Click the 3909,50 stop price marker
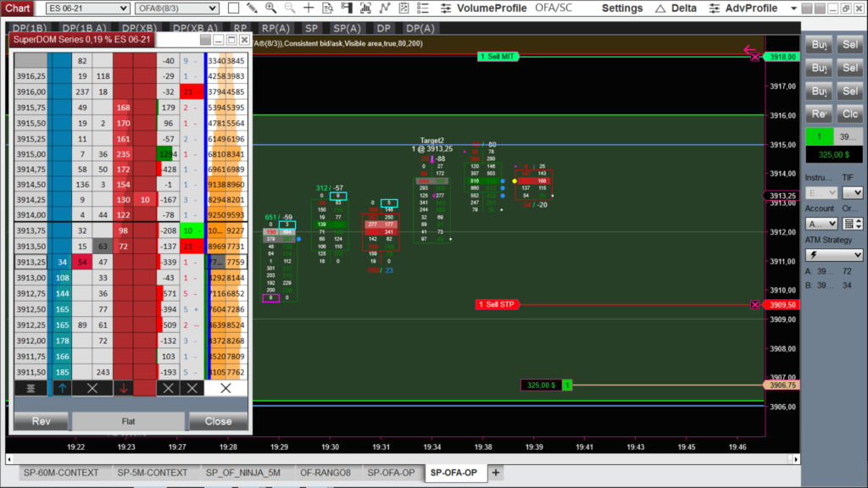The width and height of the screenshot is (868, 488). (x=782, y=305)
